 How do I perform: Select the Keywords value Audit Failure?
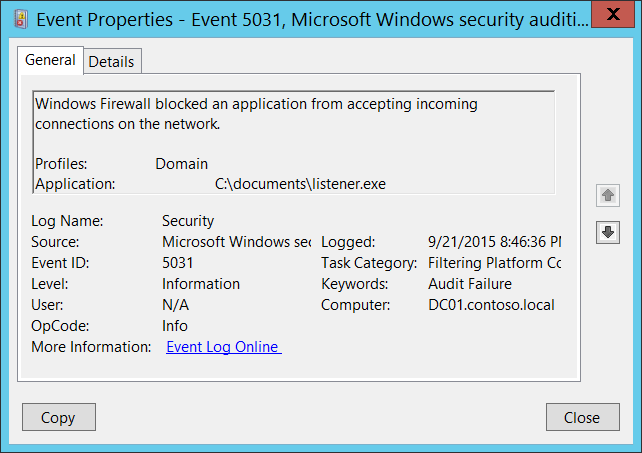click(x=469, y=284)
